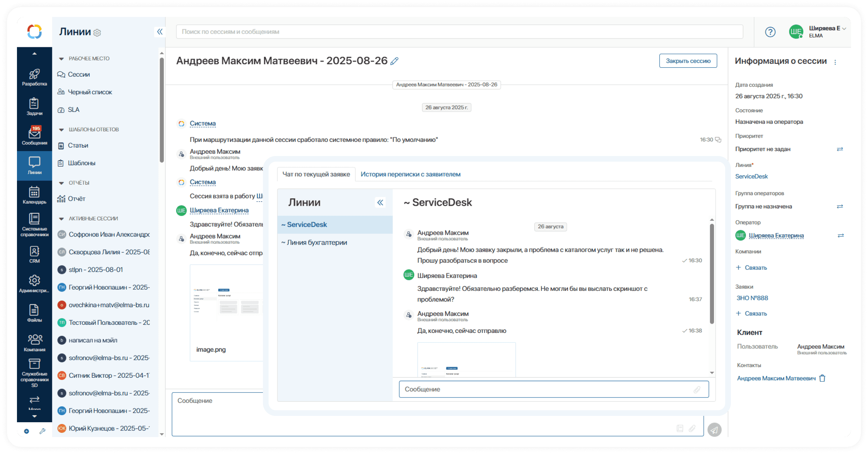
Task: Open the Компания sidebar icon
Action: [x=34, y=343]
